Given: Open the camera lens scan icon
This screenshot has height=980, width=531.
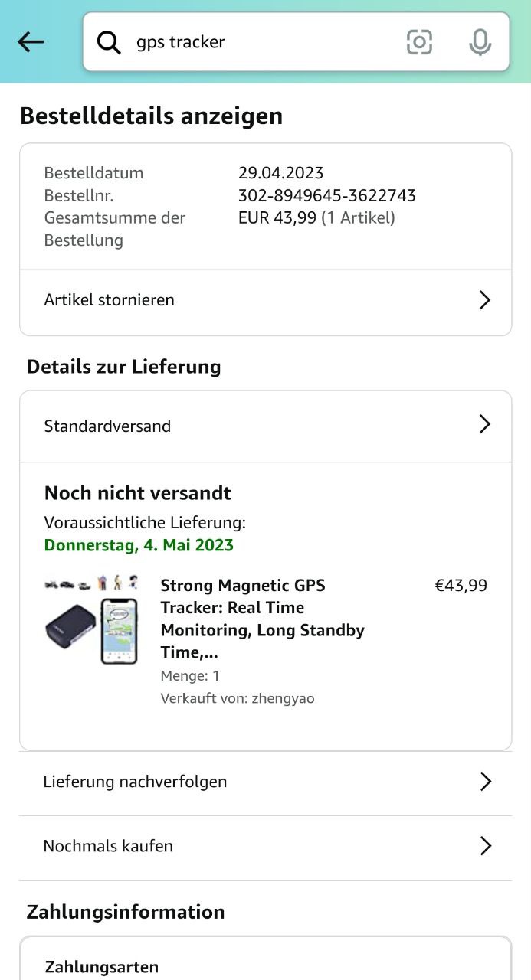Looking at the screenshot, I should [x=419, y=42].
